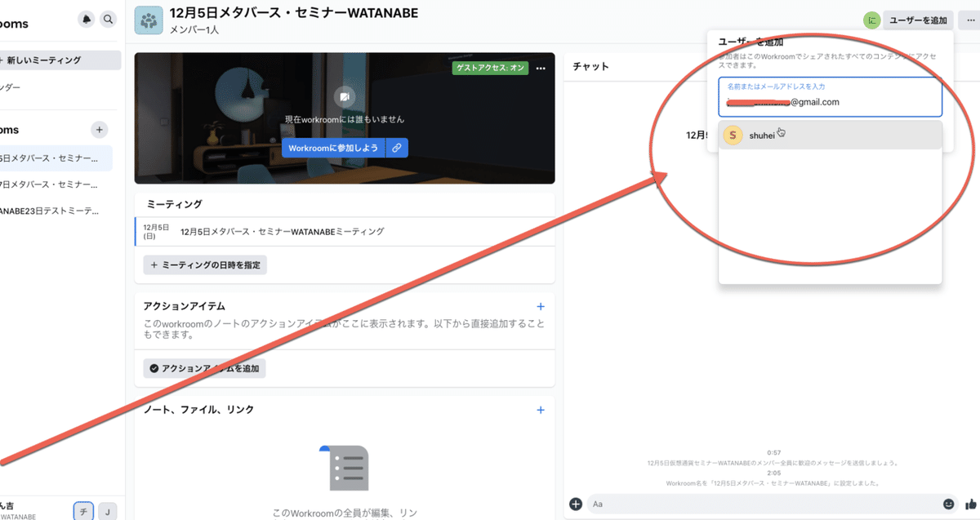Click the メンバー1人 member count text
The height and width of the screenshot is (520, 980).
coord(194,30)
